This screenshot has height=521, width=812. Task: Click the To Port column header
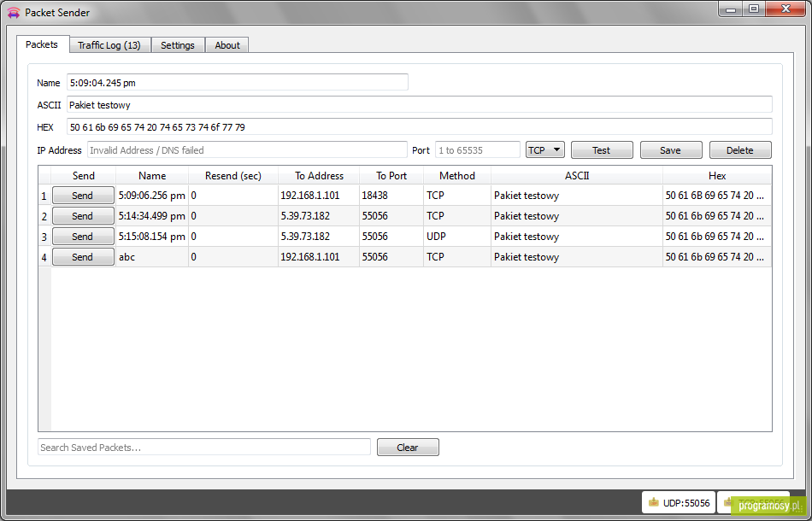click(x=391, y=176)
